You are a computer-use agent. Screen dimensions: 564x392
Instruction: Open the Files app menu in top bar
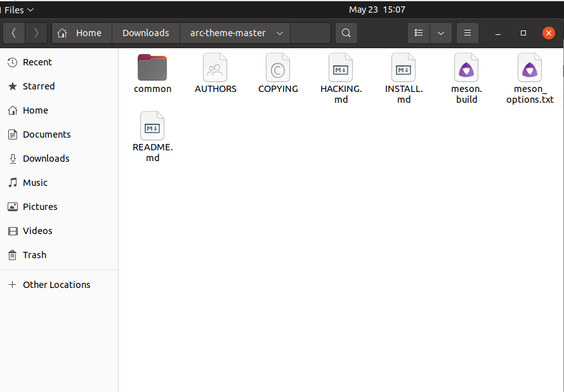pos(18,10)
